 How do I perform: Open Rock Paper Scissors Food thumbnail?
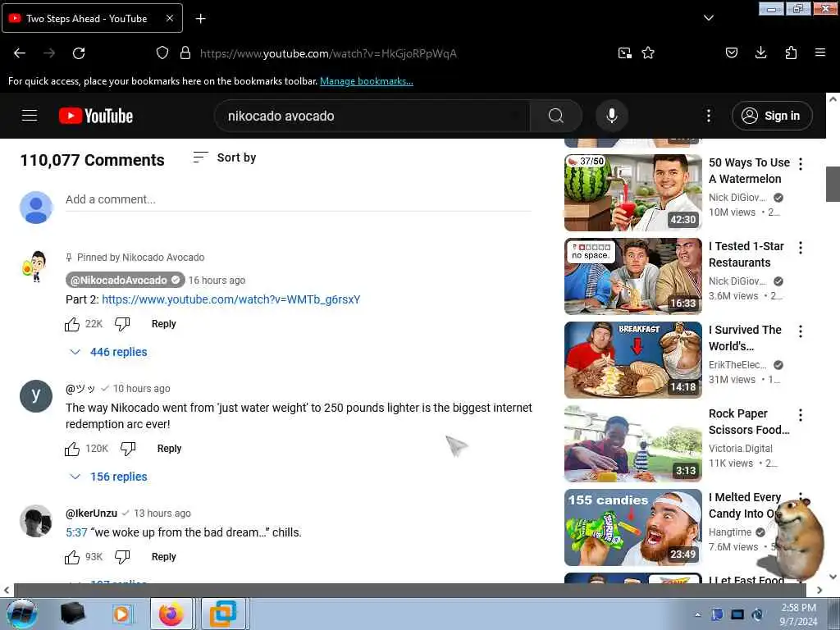[x=632, y=443]
